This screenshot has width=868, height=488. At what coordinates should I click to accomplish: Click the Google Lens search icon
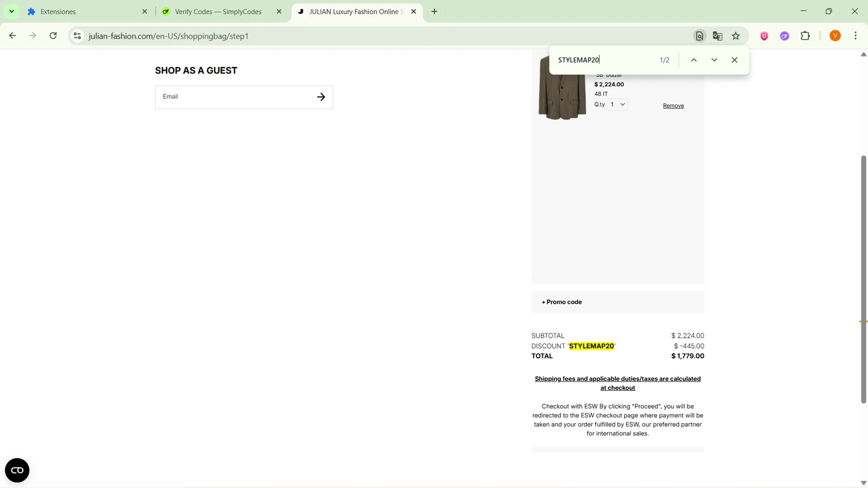[700, 36]
